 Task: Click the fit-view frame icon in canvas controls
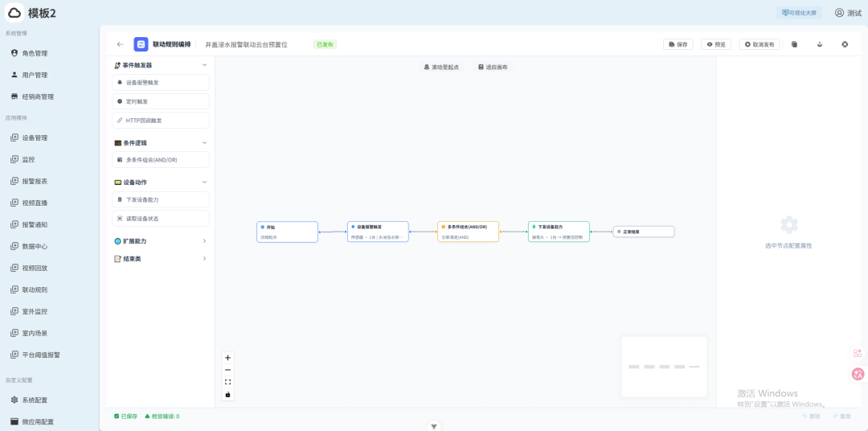(227, 382)
